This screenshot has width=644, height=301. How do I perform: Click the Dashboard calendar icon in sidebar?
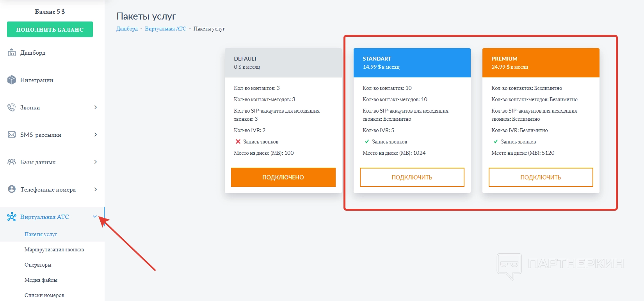[x=12, y=53]
